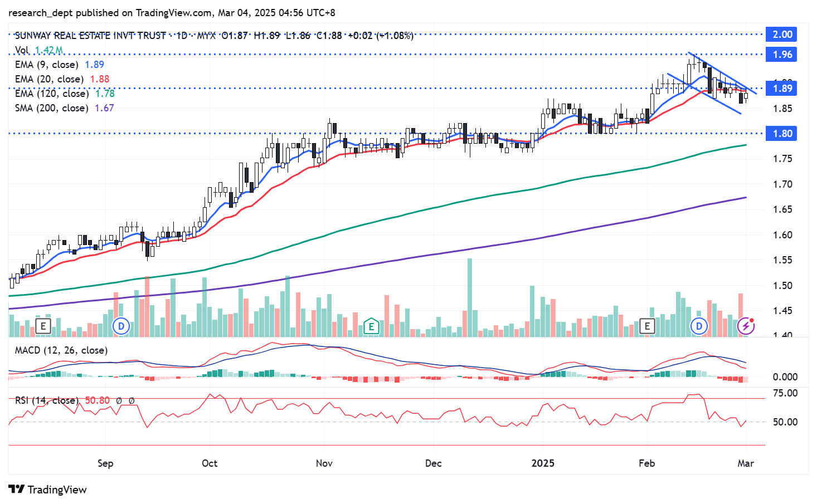
Task: Select the EMA (20, close) legend
Action: [62, 79]
